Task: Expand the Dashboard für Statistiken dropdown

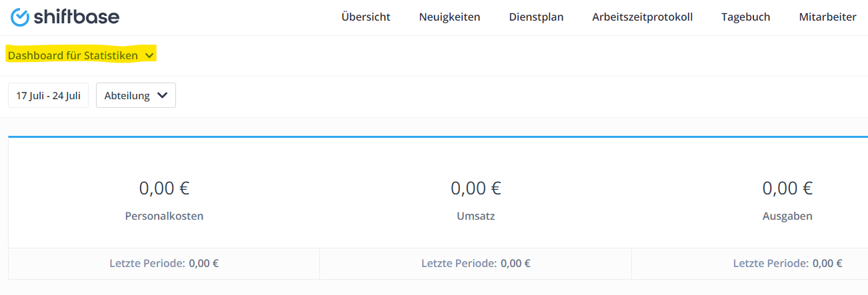Action: [x=81, y=55]
